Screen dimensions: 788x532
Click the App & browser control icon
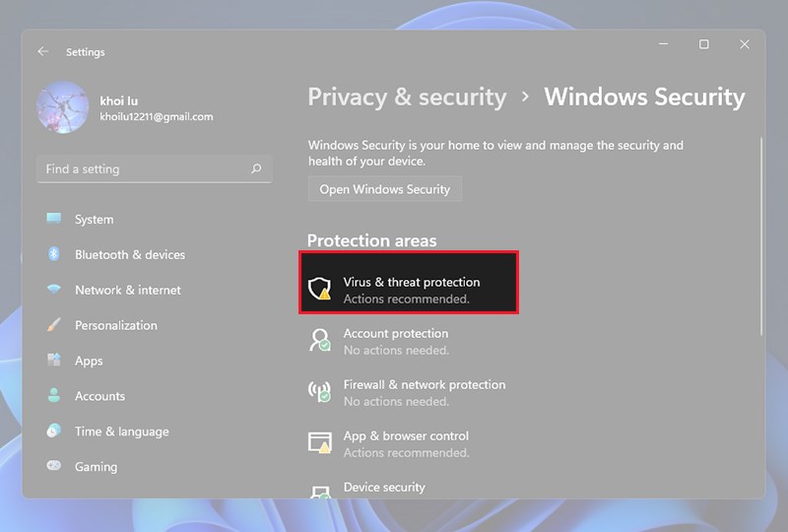pyautogui.click(x=319, y=442)
